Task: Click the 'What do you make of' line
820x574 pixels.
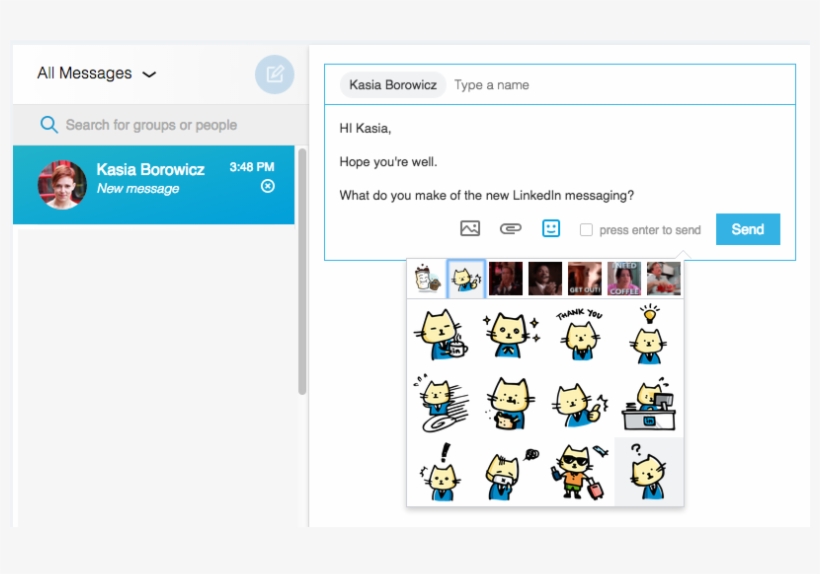Action: [x=486, y=195]
